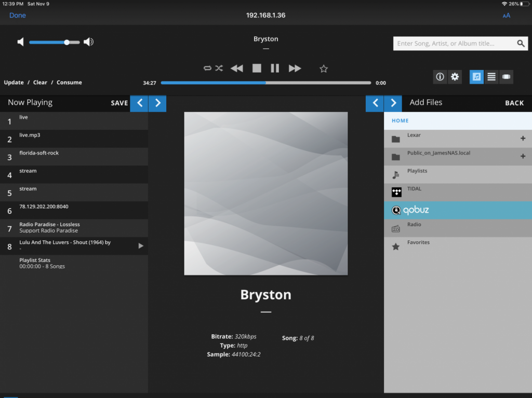Open the AA text size options
This screenshot has width=532, height=398.
coord(506,15)
